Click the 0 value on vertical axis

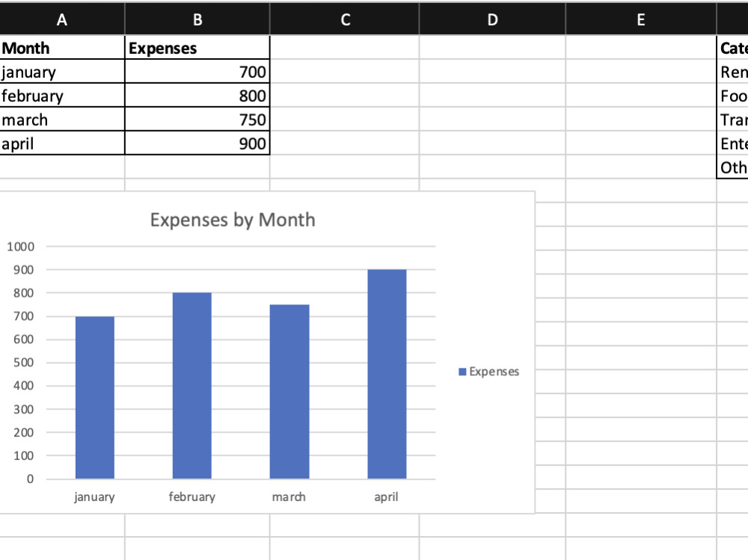point(30,479)
